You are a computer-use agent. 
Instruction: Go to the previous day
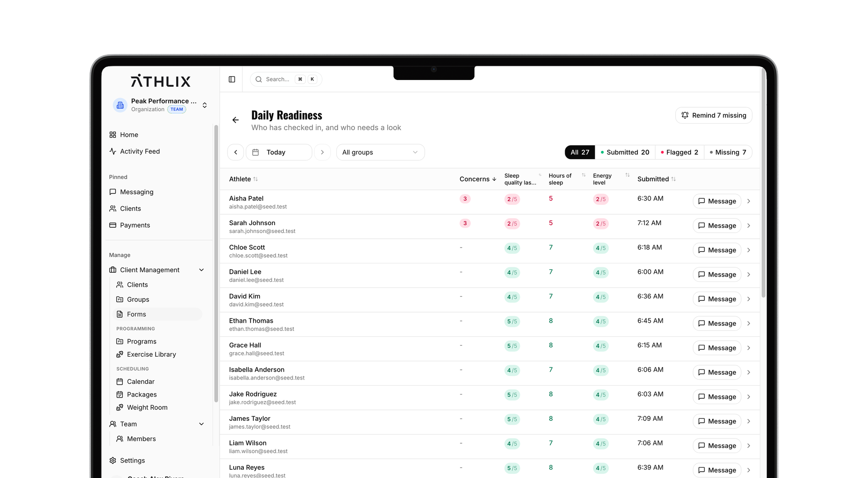(236, 152)
